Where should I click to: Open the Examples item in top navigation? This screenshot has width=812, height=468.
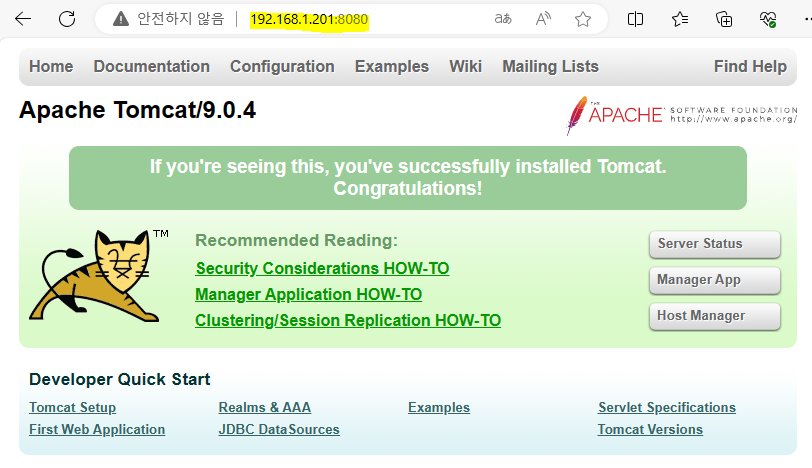[x=392, y=66]
